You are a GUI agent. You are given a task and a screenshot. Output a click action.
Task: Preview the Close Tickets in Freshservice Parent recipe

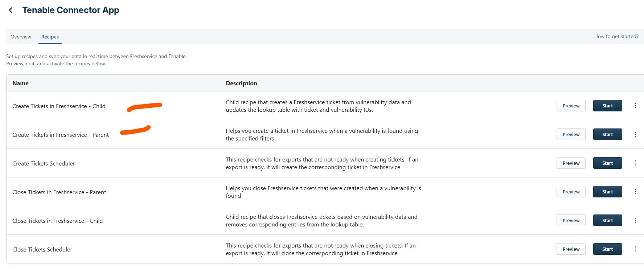[571, 192]
